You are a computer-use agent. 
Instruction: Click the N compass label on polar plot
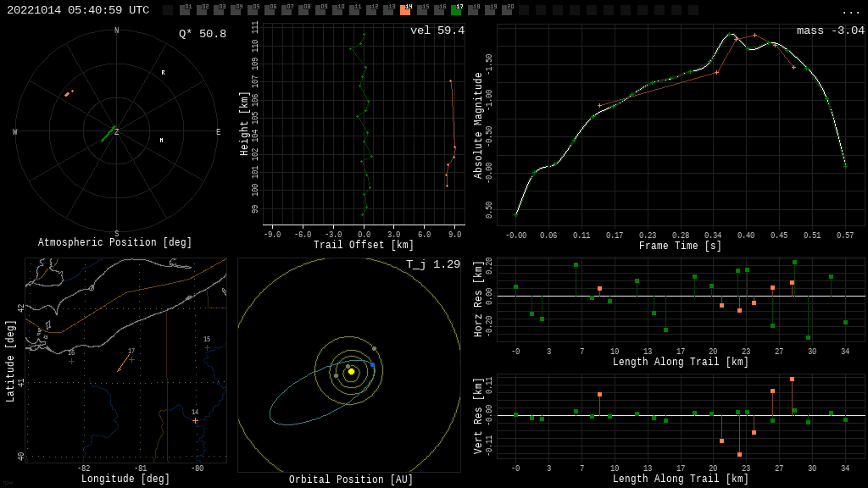[116, 30]
